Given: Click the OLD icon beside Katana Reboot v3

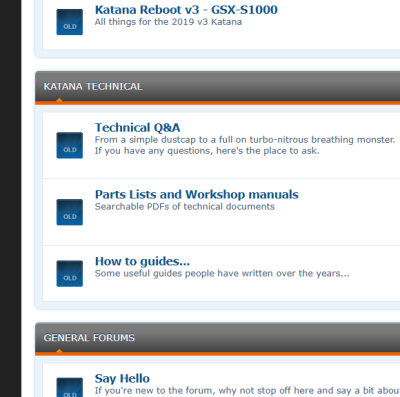Looking at the screenshot, I should click(70, 22).
